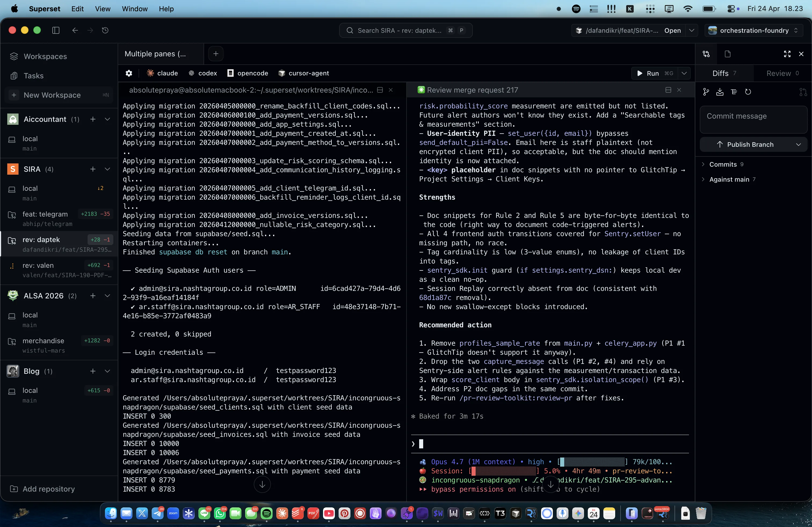Open the history clock icon
The height and width of the screenshot is (527, 812).
coord(105,30)
